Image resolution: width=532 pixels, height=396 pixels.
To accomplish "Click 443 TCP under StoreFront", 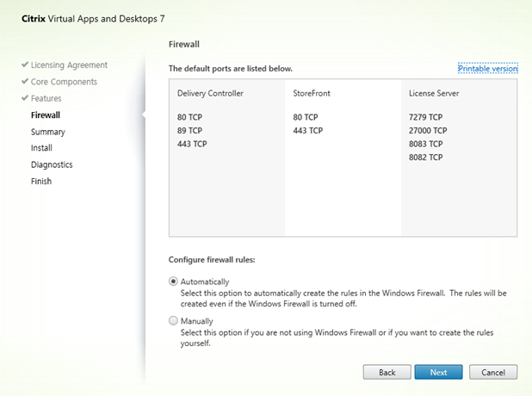I will pos(308,131).
